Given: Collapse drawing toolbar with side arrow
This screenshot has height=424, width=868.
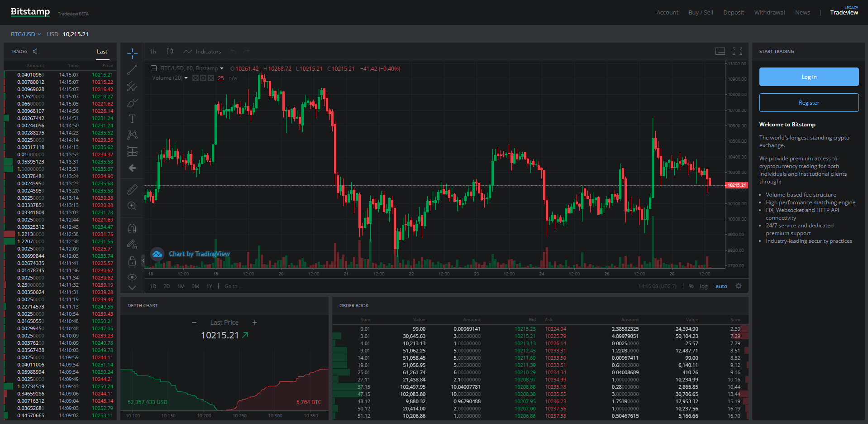Looking at the screenshot, I should [143, 260].
